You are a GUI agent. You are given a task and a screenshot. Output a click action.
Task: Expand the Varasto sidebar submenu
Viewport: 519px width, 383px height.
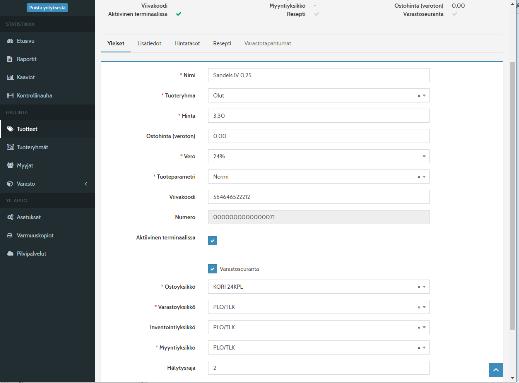coord(47,184)
